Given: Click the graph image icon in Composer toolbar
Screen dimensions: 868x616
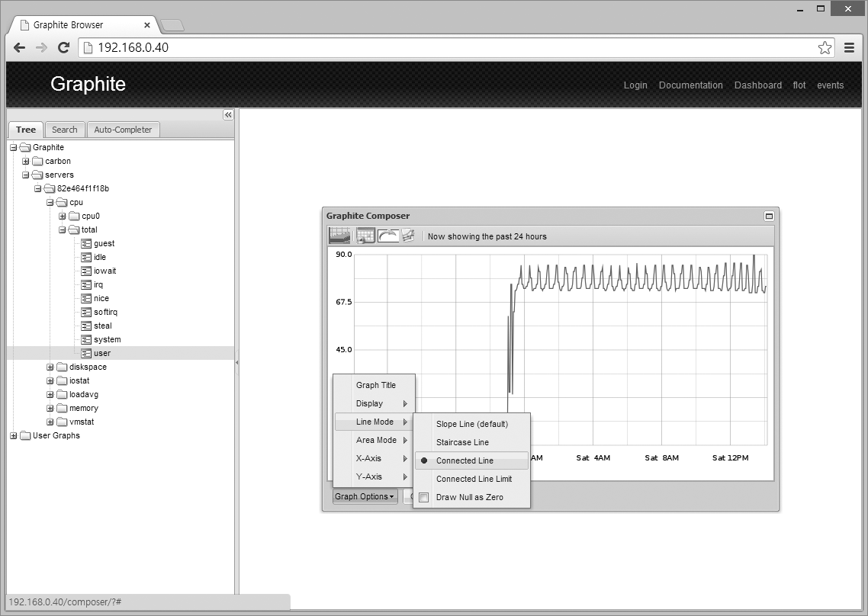Looking at the screenshot, I should pyautogui.click(x=339, y=236).
